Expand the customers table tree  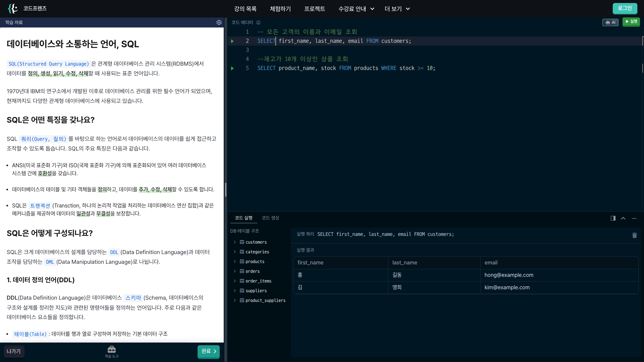[x=235, y=242]
